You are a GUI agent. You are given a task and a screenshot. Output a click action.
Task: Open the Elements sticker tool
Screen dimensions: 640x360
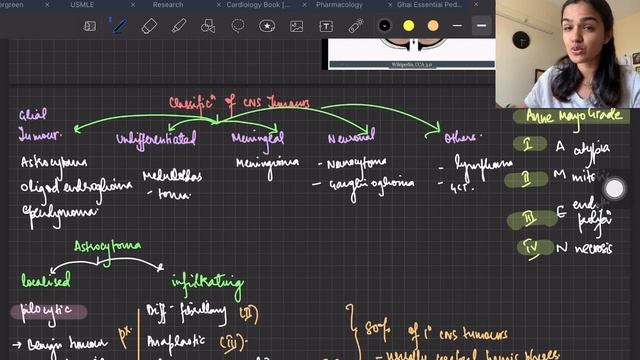267,26
